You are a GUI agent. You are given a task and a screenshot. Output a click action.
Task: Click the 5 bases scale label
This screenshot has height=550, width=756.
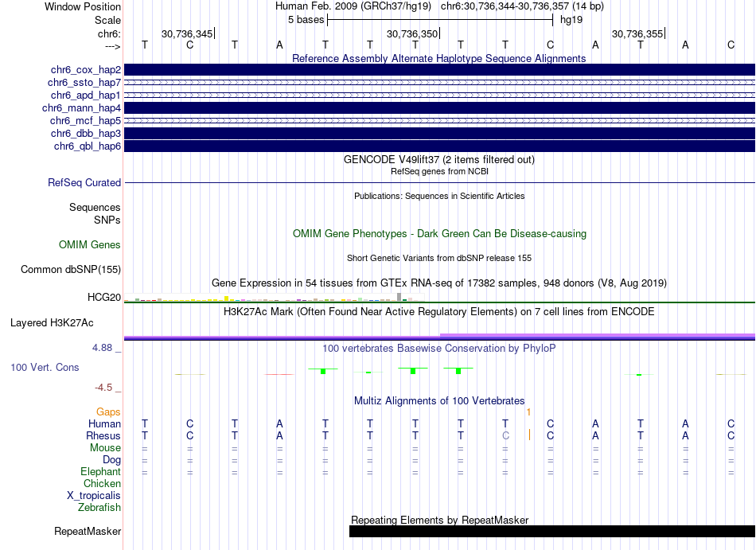tap(306, 20)
